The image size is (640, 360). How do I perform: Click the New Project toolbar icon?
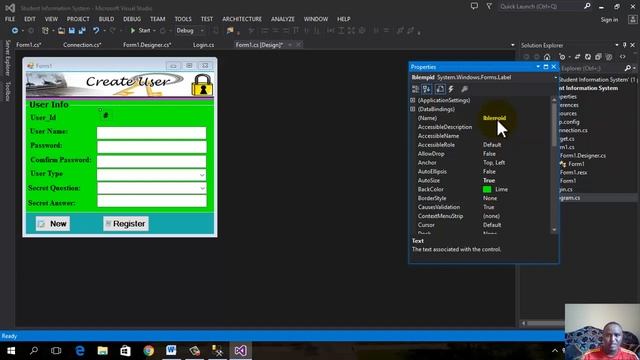(x=45, y=31)
